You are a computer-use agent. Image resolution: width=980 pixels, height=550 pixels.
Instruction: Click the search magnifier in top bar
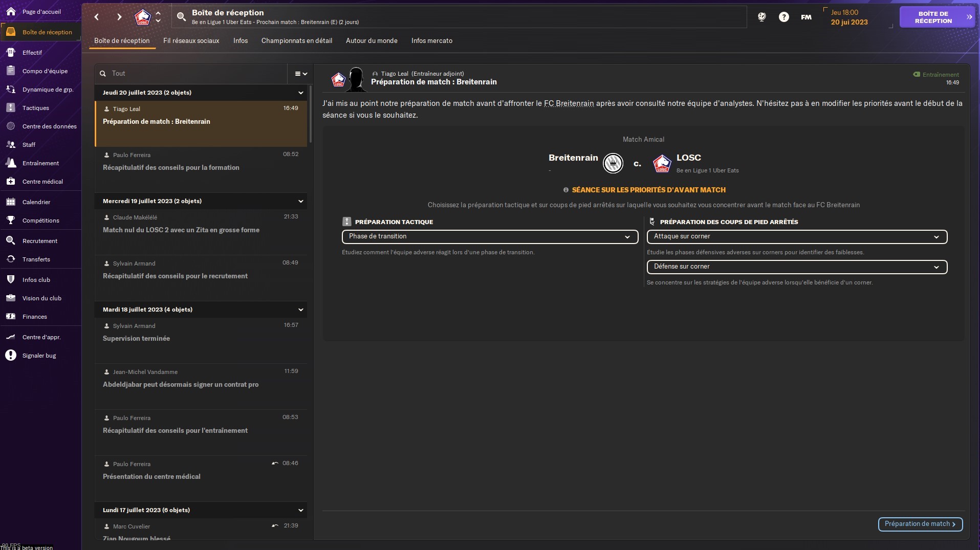coord(181,17)
